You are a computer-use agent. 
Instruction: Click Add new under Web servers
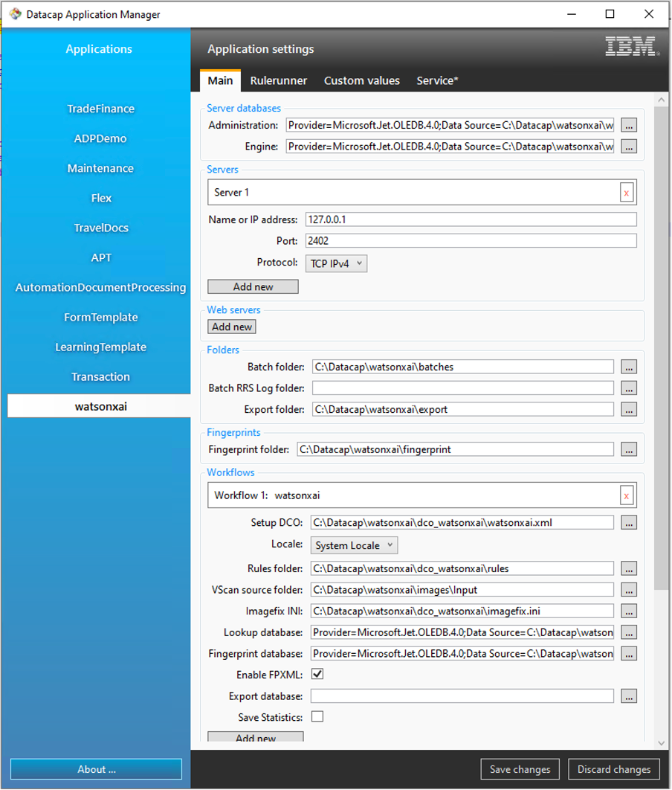(232, 327)
